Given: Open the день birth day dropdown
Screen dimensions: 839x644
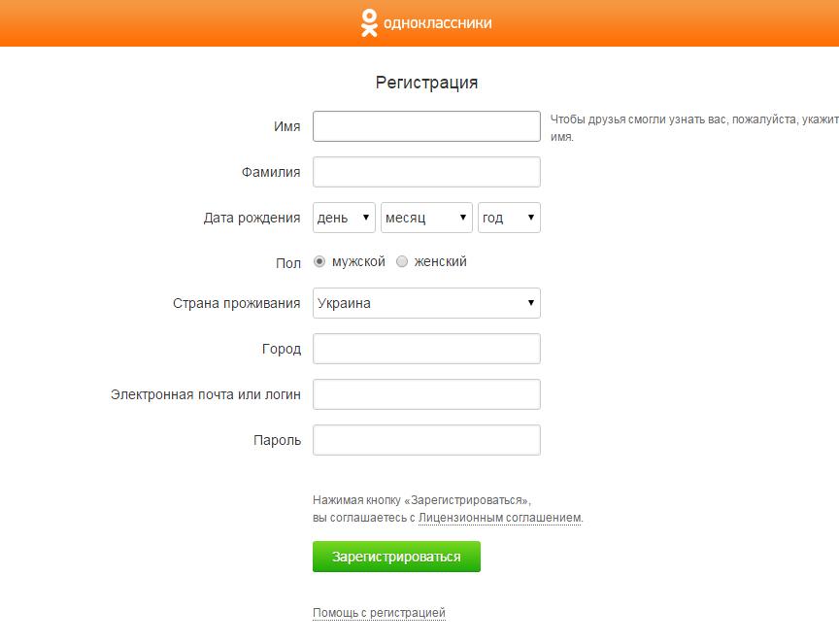Looking at the screenshot, I should pos(344,218).
